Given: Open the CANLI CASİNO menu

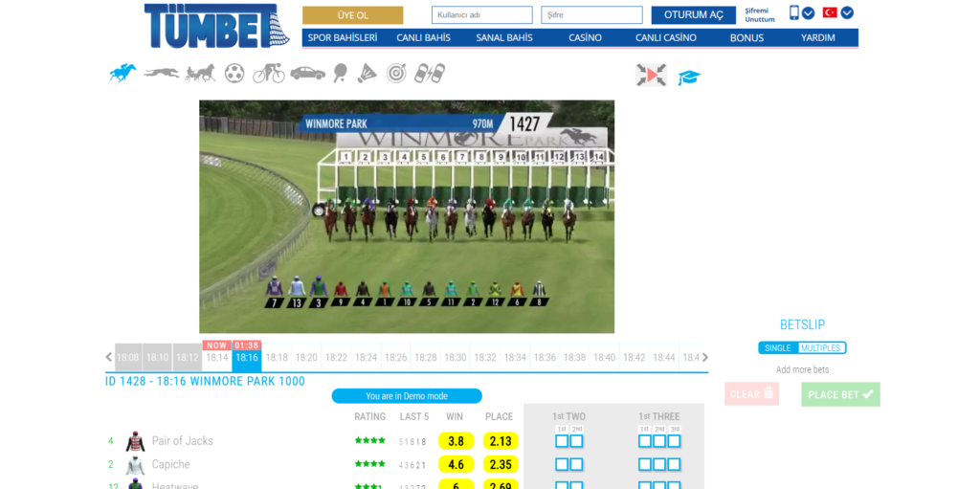Looking at the screenshot, I should pyautogui.click(x=666, y=38).
